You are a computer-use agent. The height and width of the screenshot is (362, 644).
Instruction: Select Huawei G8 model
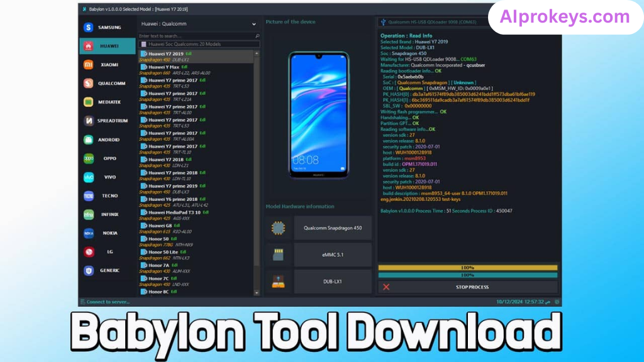(x=196, y=229)
